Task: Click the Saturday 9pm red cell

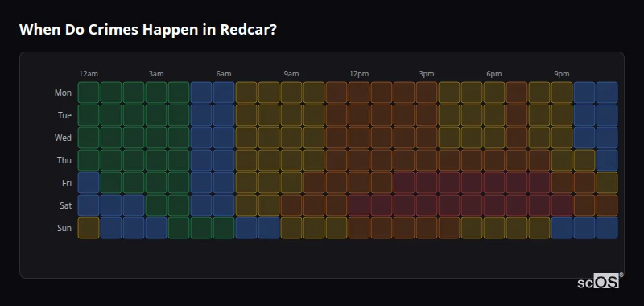Action: tap(562, 205)
